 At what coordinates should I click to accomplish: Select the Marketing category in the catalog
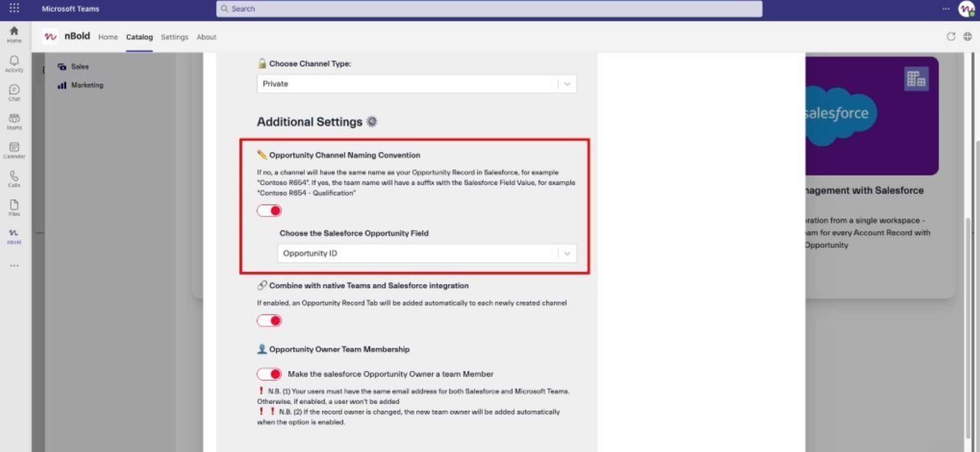87,85
